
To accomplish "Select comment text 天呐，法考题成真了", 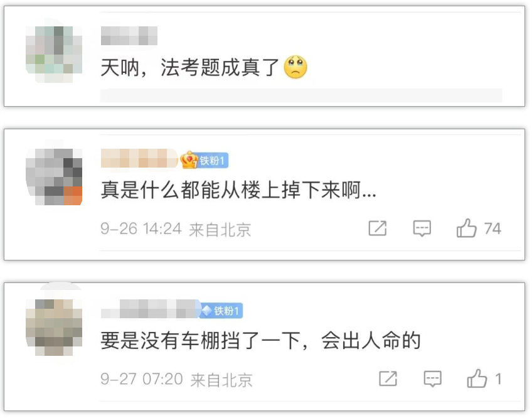I will click(189, 67).
